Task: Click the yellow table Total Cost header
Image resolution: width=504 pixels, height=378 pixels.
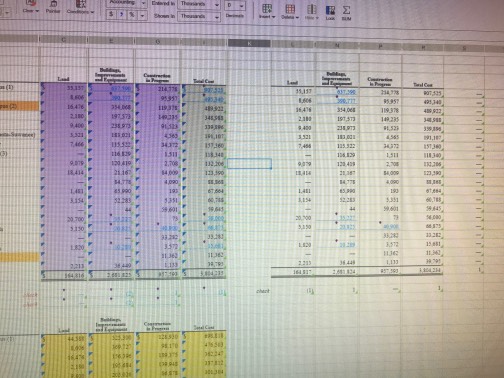Action: pyautogui.click(x=204, y=328)
